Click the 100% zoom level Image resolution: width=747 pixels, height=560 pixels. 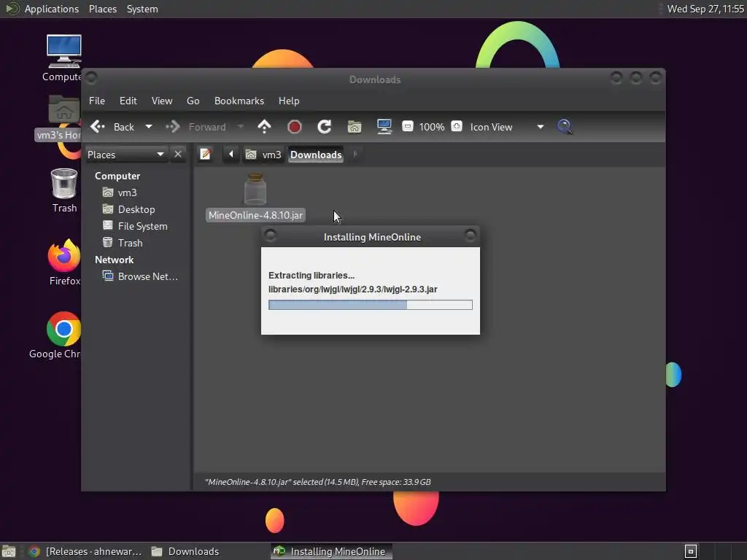(432, 127)
